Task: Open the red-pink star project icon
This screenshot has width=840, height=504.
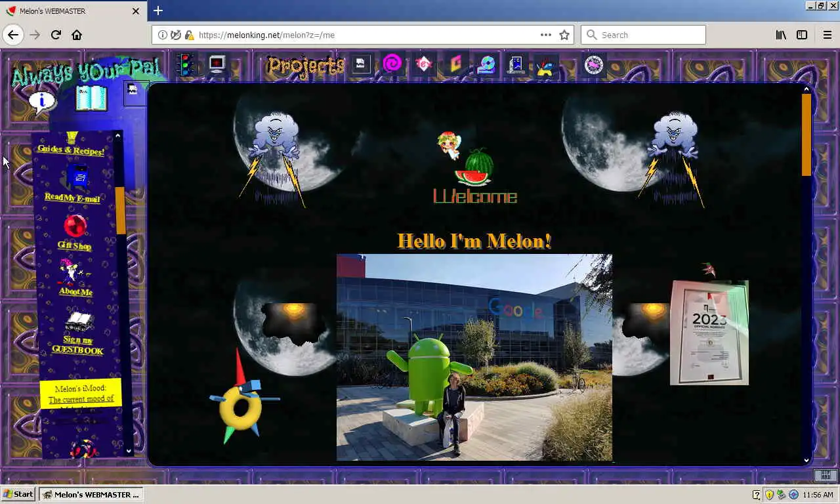Action: pyautogui.click(x=424, y=64)
